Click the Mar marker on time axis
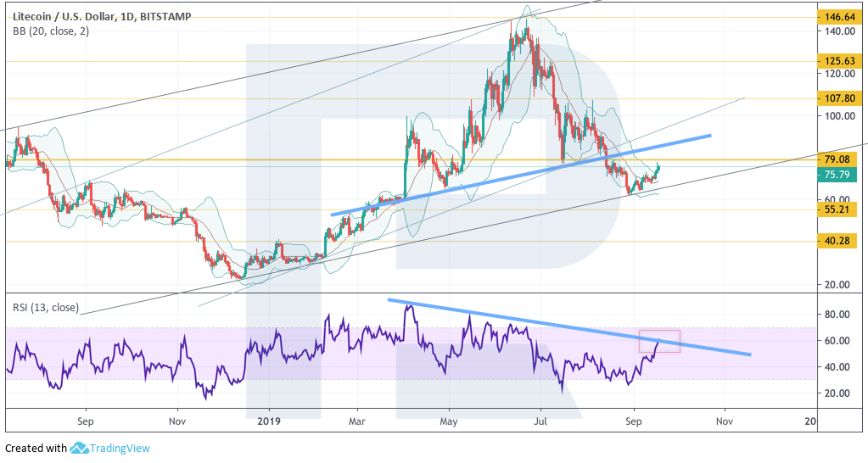 click(x=357, y=421)
